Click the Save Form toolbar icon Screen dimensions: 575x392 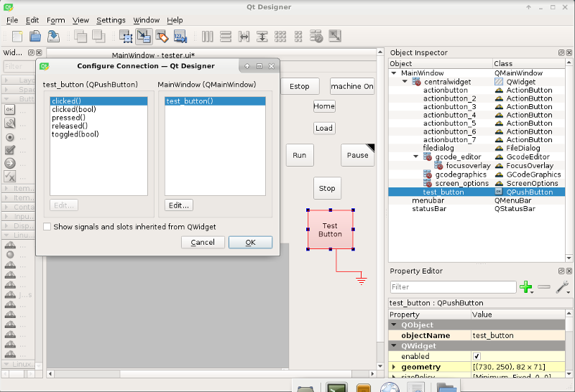pyautogui.click(x=53, y=36)
